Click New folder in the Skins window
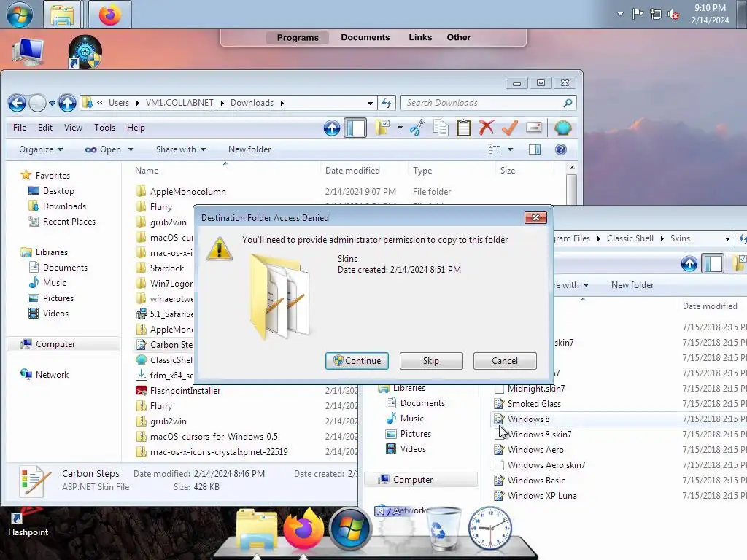This screenshot has height=560, width=747. click(x=632, y=285)
